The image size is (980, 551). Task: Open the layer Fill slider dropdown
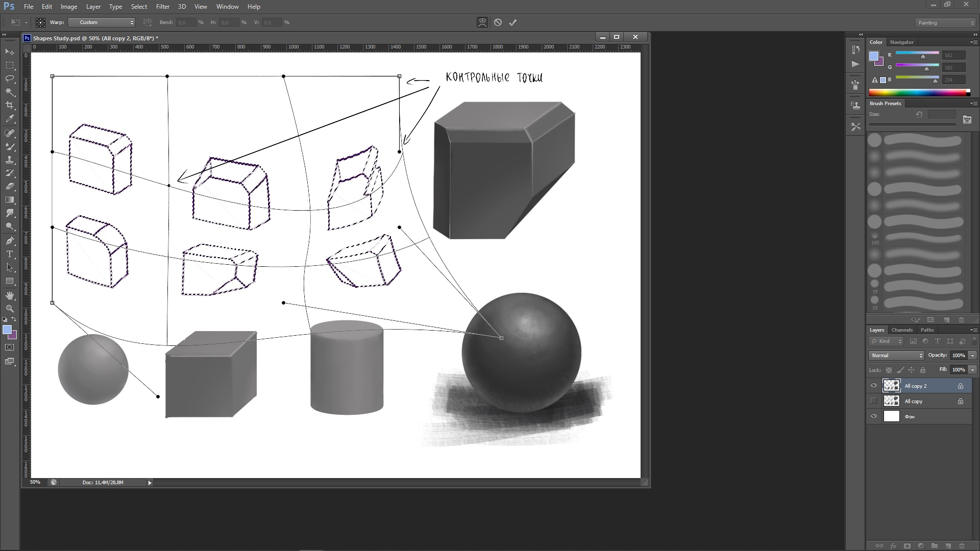pyautogui.click(x=972, y=370)
